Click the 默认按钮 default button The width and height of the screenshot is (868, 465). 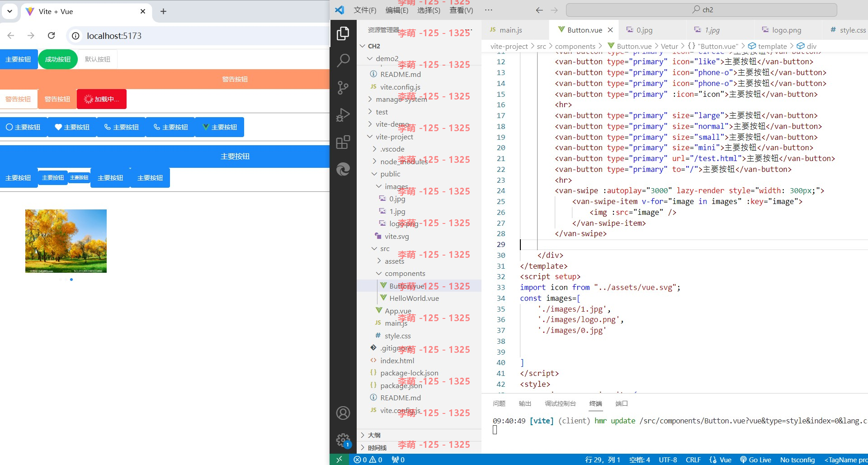click(98, 59)
